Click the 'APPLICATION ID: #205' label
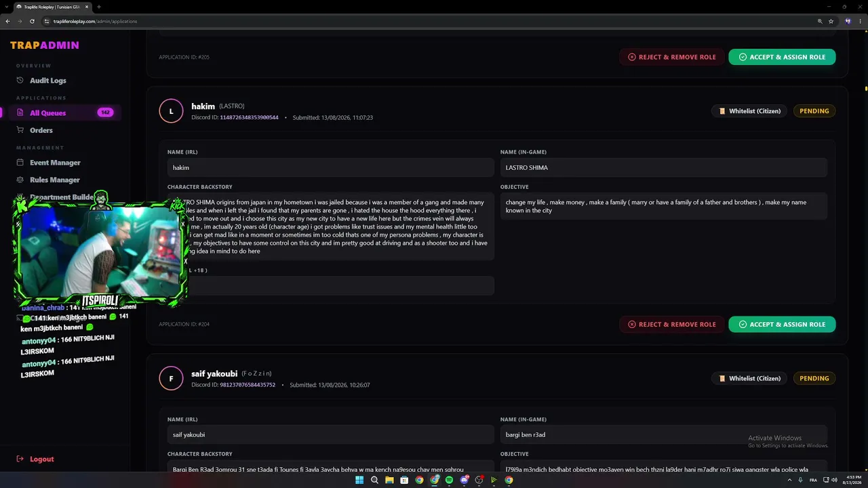Viewport: 868px width, 488px height. click(184, 57)
